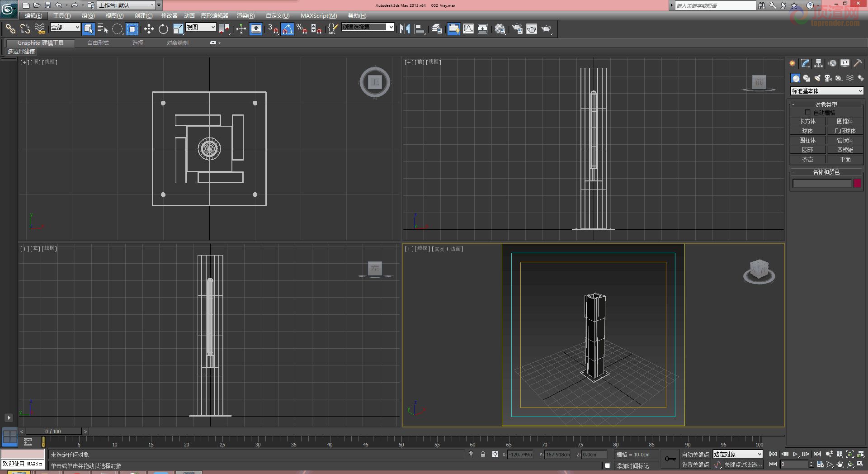Viewport: 868px width, 474px height.
Task: Toggle 自动关键点 auto key mode
Action: pyautogui.click(x=695, y=455)
